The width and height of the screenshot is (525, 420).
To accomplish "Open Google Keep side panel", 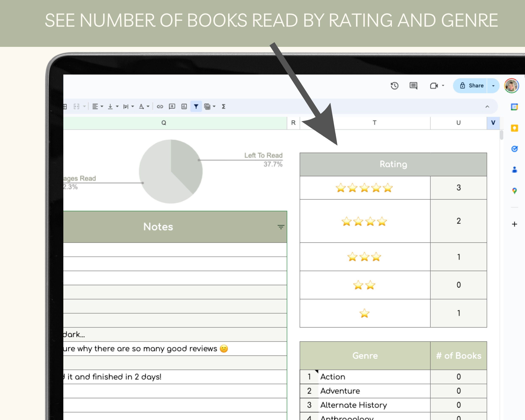I will click(514, 128).
